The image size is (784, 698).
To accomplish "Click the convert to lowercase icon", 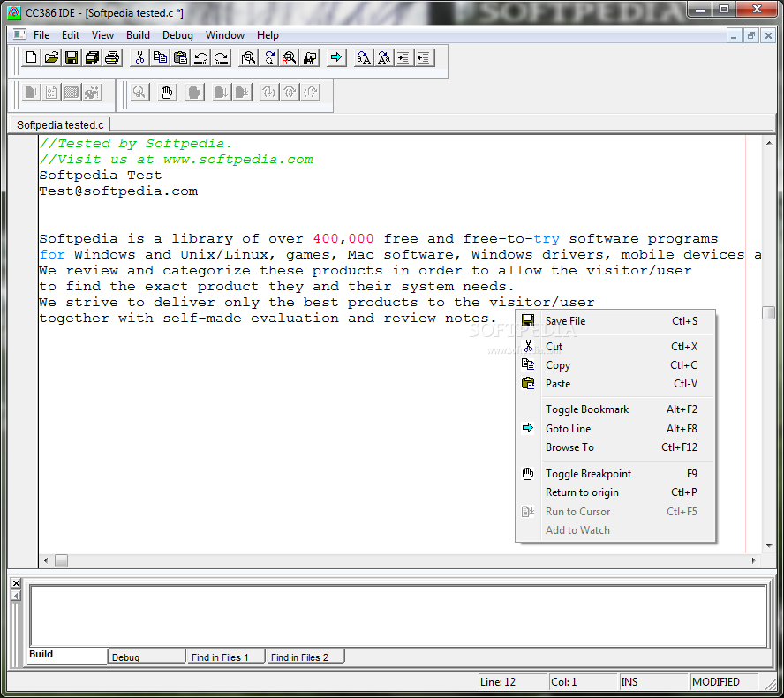I will pyautogui.click(x=384, y=58).
